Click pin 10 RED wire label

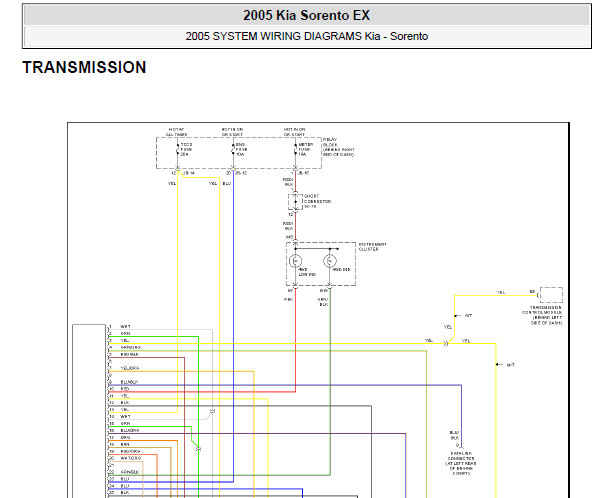[125, 389]
